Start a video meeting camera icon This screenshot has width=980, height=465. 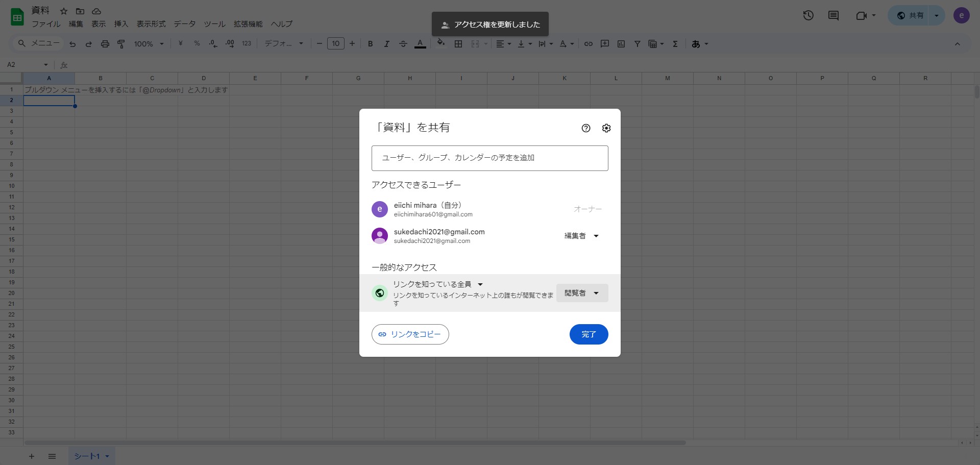click(x=862, y=15)
